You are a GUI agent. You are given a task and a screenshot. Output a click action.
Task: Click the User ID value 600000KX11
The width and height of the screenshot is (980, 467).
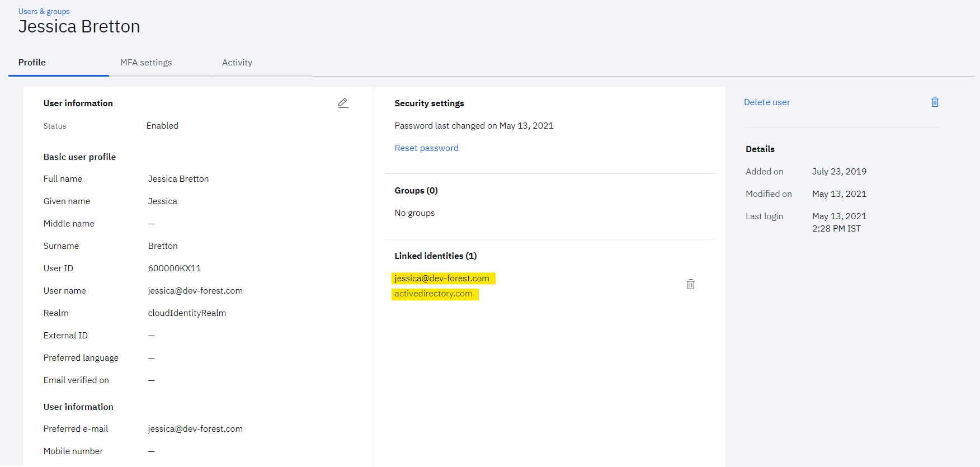point(175,268)
